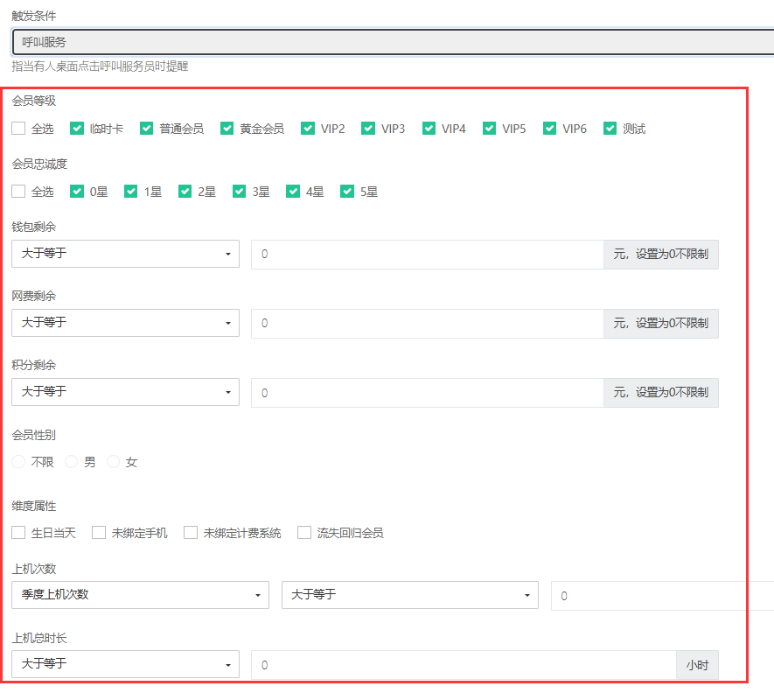Uncheck the 临时卡 membership level
This screenshot has height=700, width=774.
tap(77, 129)
